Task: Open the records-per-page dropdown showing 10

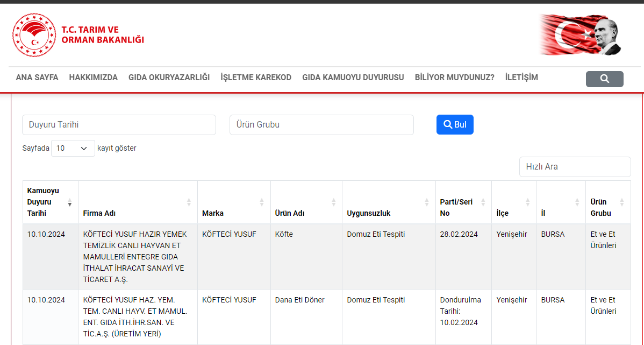Action: 73,149
